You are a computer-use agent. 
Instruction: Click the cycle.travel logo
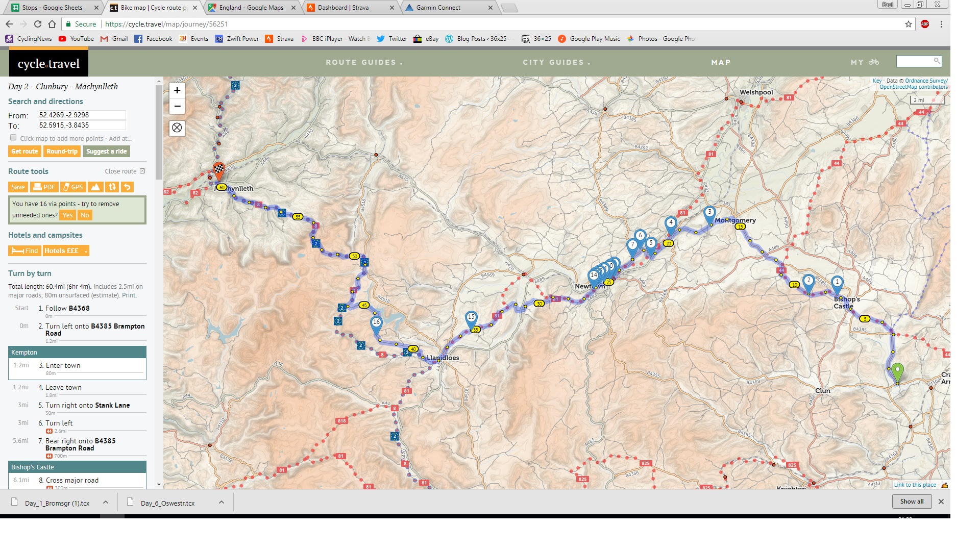point(48,63)
